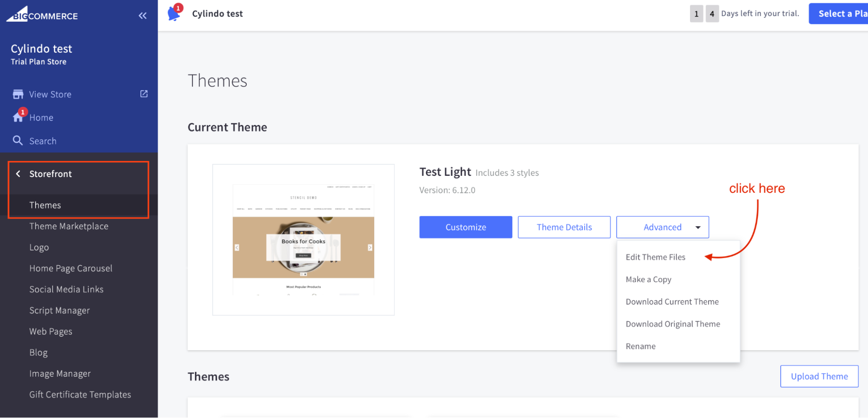Screen dimensions: 868x418
Task: Choose Download Original Theme
Action: (x=673, y=324)
